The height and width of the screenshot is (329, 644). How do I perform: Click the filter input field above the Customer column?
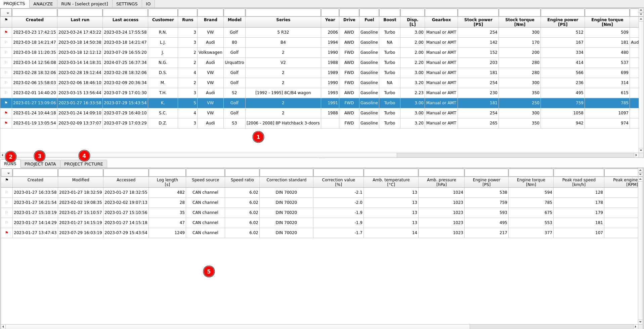pyautogui.click(x=163, y=12)
